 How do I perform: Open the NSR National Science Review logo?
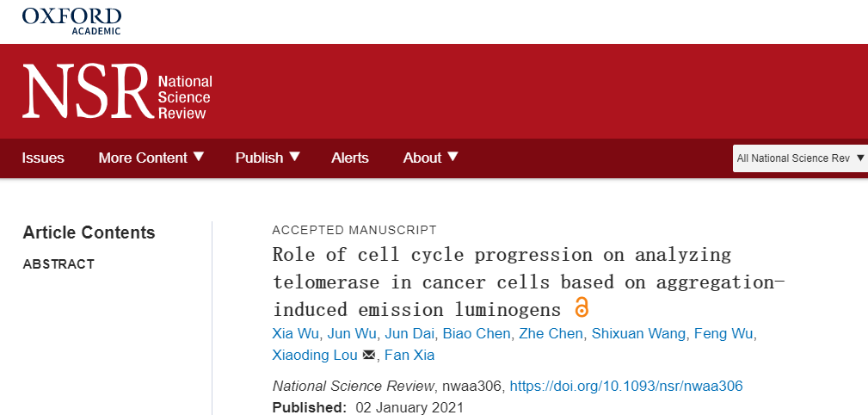(x=117, y=91)
